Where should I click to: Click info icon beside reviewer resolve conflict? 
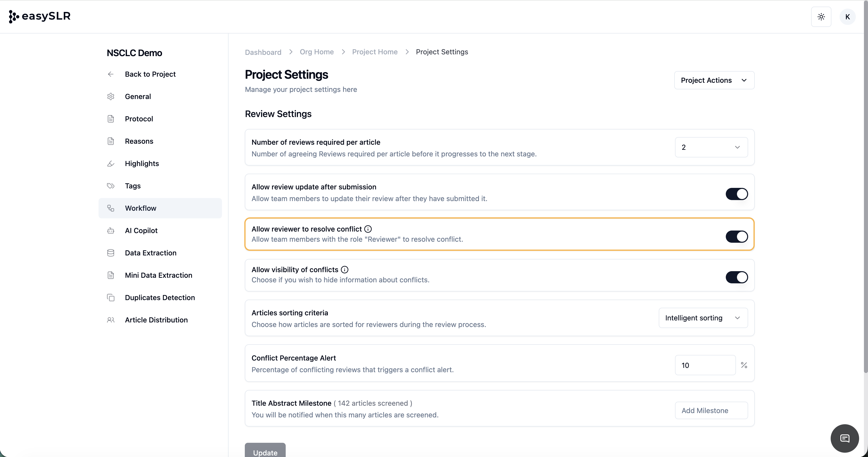368,229
